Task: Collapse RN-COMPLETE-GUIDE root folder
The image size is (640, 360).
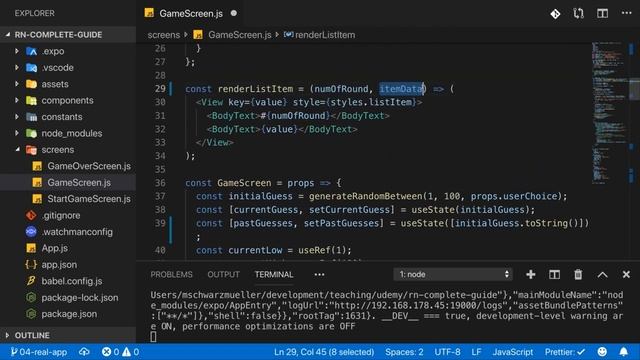Action: 8,35
